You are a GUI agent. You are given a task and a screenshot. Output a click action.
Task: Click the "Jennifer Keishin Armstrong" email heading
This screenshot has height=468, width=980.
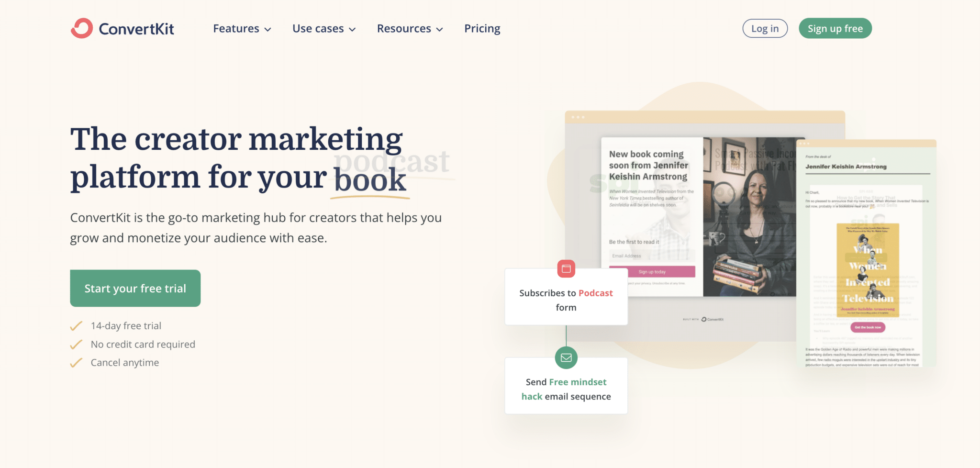pos(846,167)
